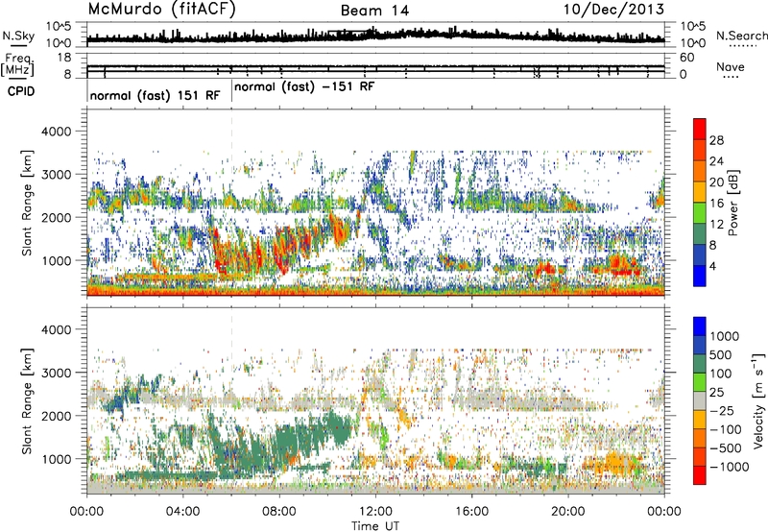Click the red top segment of the power colorbar
Viewport: 768px width, 532px height.
[700, 130]
